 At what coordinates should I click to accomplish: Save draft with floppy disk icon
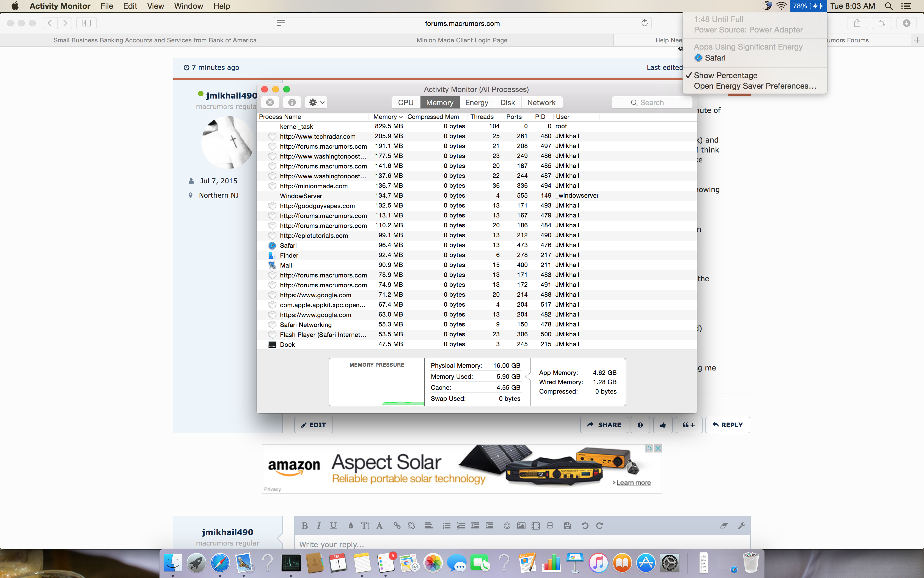pos(567,526)
